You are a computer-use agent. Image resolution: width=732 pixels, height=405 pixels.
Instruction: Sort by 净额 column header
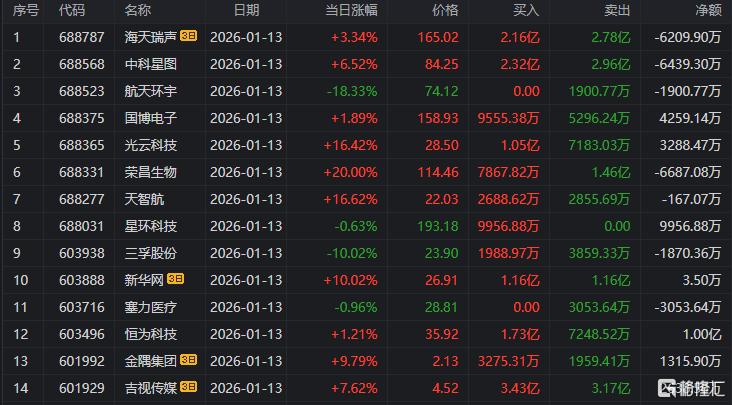[708, 10]
